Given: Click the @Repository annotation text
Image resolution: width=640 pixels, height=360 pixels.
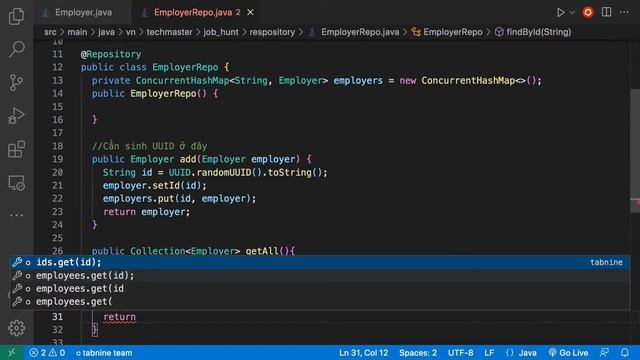Looking at the screenshot, I should pos(111,54).
